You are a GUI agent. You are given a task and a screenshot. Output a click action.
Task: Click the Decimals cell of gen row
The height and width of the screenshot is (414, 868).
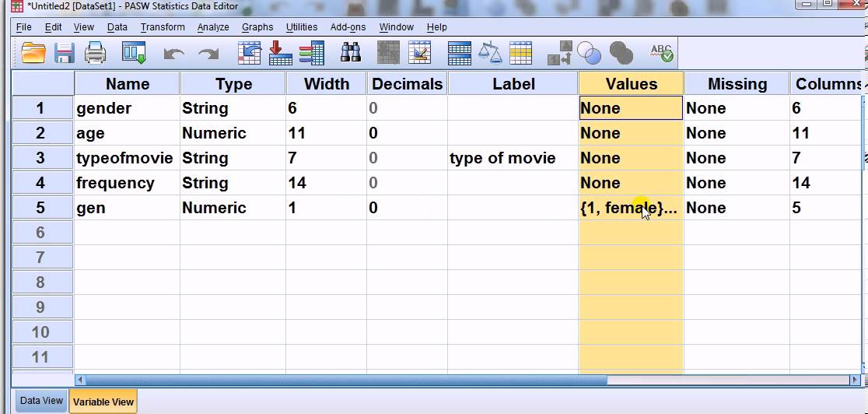coord(408,208)
